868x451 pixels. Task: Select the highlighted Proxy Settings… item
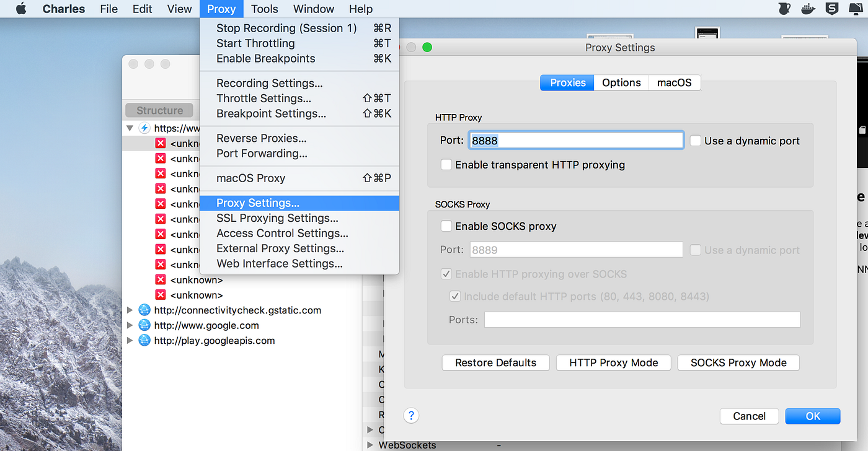(299, 203)
